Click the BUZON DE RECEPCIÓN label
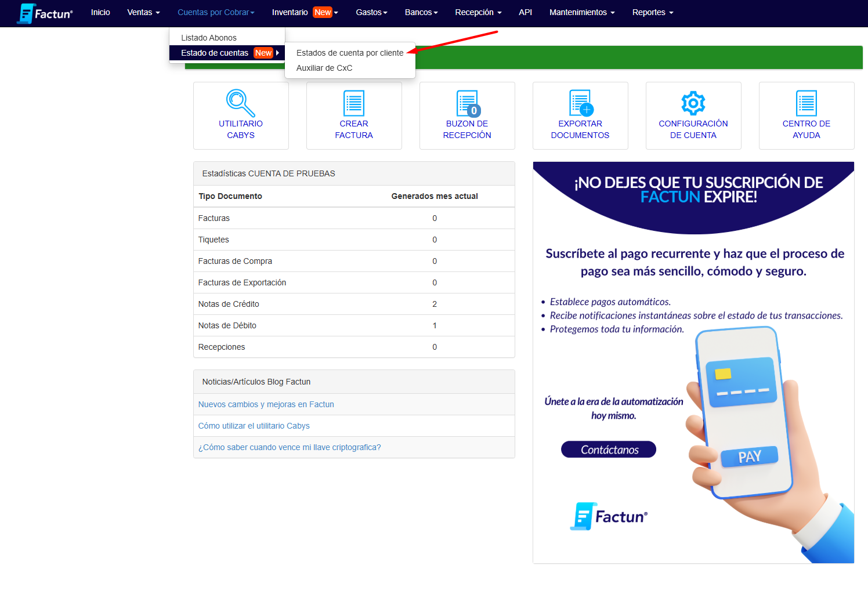Screen dimensions: 868x598 (x=467, y=129)
